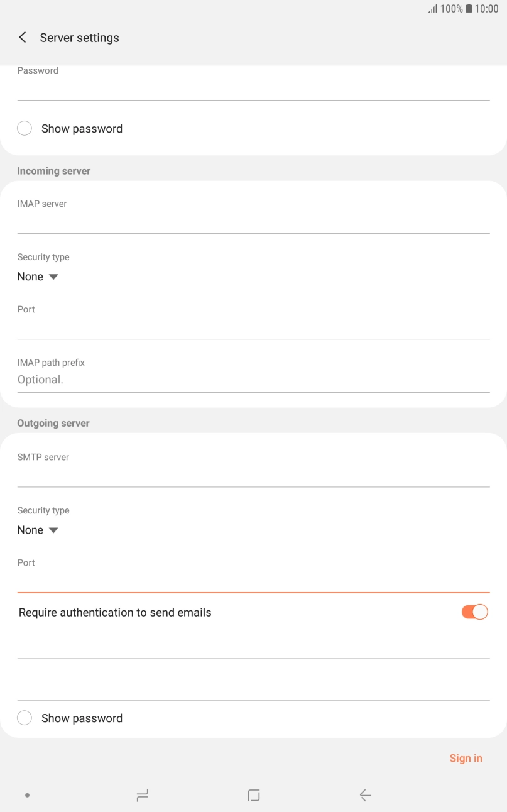Check Show password in the Outgoing server section
This screenshot has width=507, height=812.
point(25,717)
